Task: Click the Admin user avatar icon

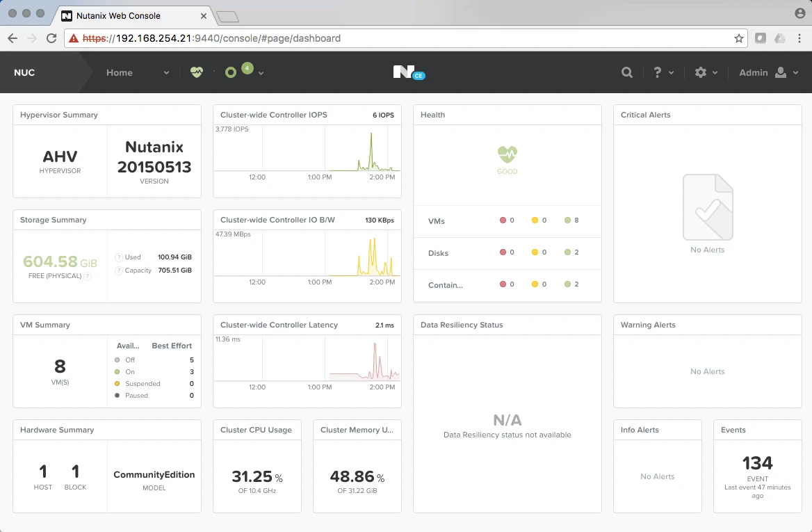Action: tap(781, 72)
